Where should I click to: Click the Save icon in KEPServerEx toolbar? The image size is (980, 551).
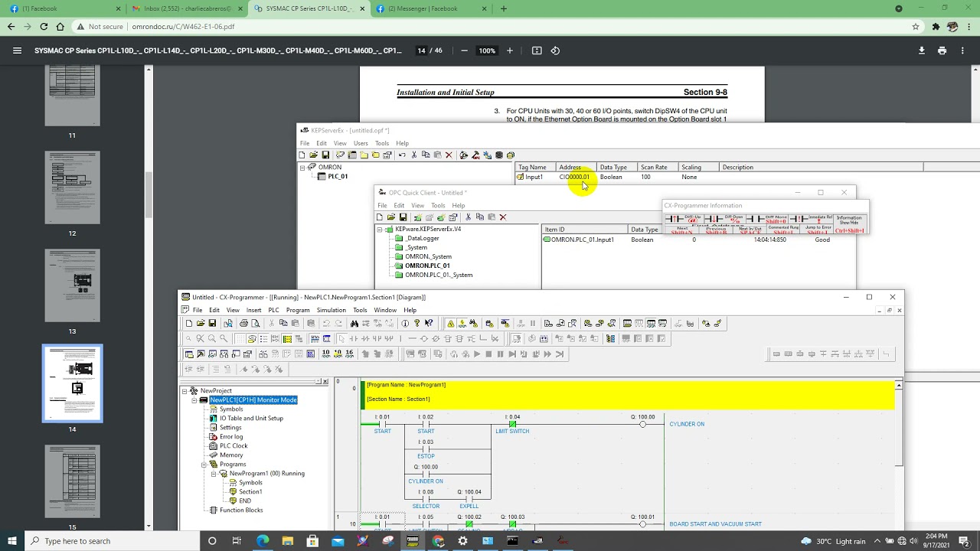tap(325, 155)
